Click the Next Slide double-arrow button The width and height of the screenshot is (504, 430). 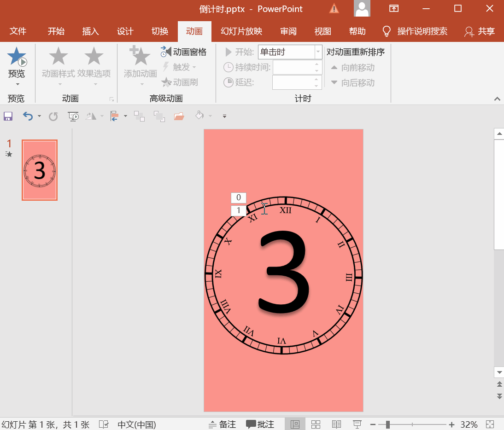(x=499, y=396)
